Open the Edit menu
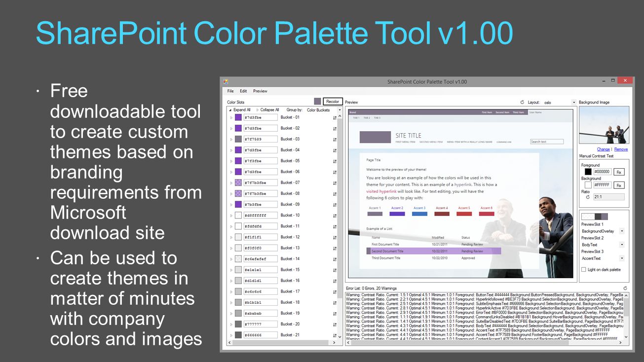This screenshot has width=644, height=362. coord(243,91)
